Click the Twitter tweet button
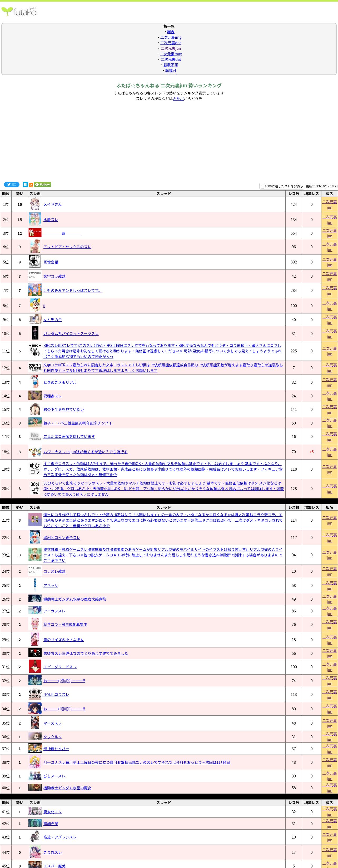 pos(12,184)
